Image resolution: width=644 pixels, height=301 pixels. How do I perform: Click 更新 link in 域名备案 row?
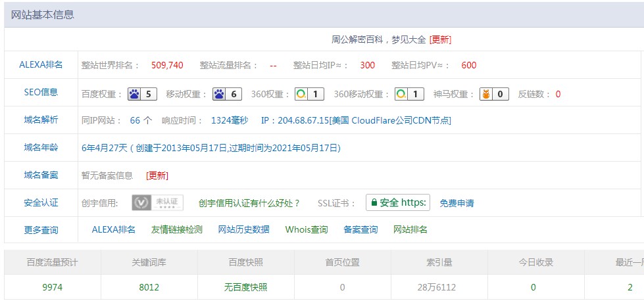point(157,175)
